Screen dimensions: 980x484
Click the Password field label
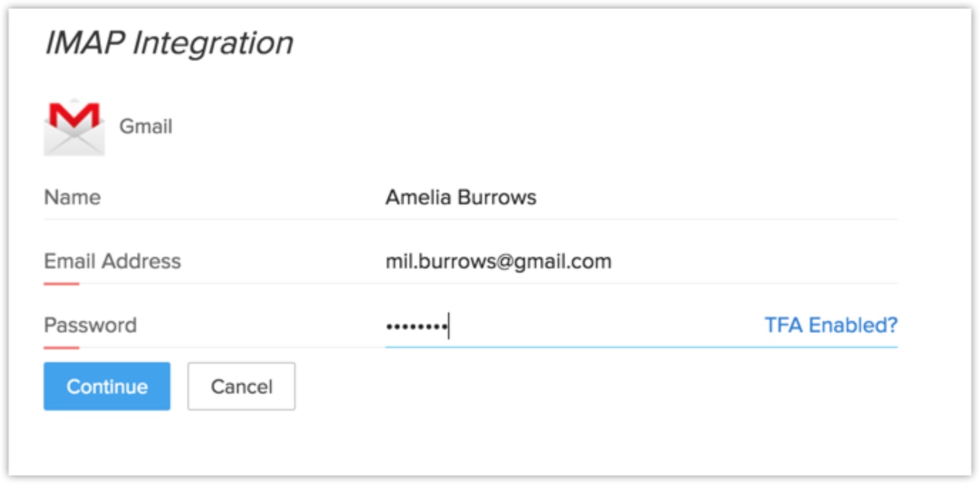coord(90,325)
